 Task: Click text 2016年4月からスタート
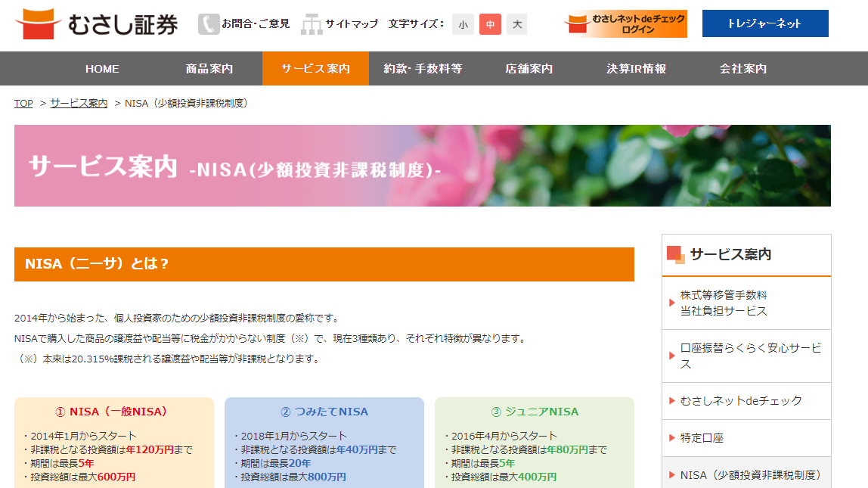(x=504, y=436)
